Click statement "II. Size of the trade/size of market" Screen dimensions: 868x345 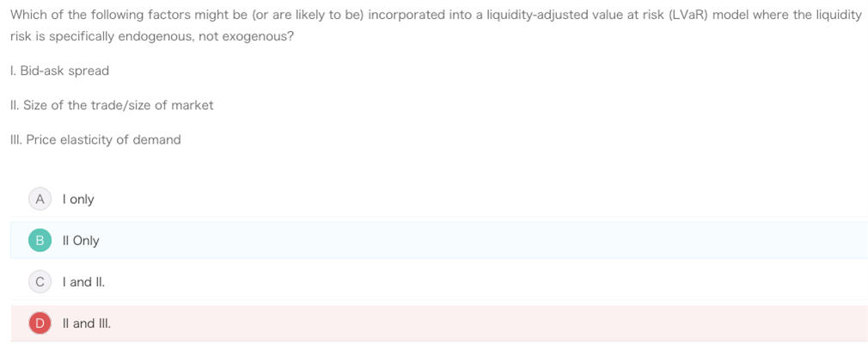click(112, 105)
